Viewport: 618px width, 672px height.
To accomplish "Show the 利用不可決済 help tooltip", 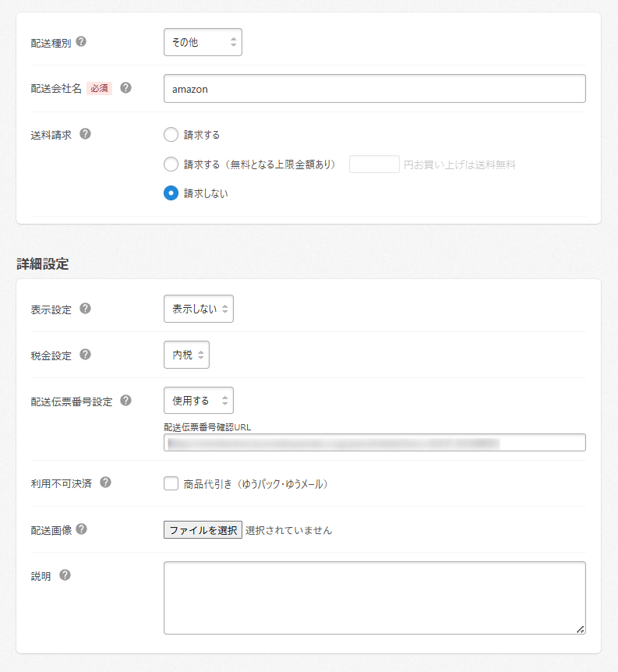I will (106, 483).
